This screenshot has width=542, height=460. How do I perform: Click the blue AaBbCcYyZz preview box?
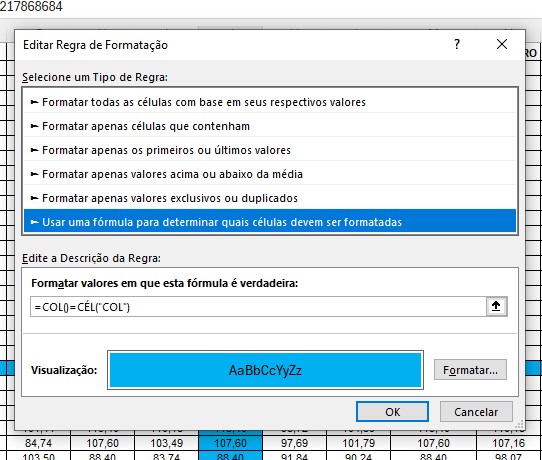click(x=265, y=370)
